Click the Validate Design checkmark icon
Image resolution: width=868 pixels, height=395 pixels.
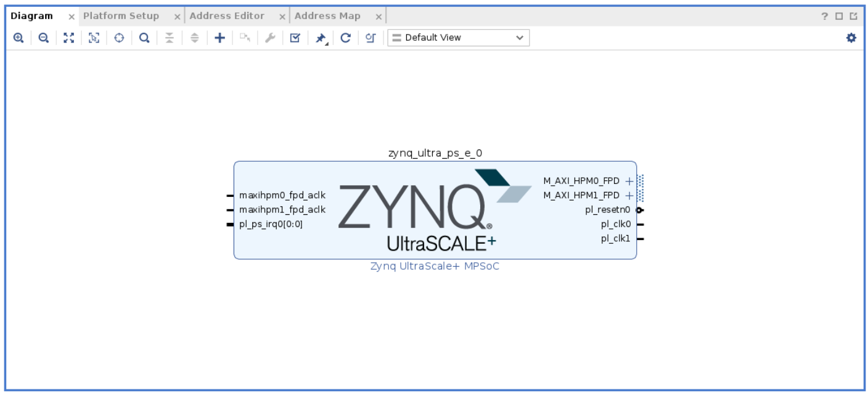[295, 38]
